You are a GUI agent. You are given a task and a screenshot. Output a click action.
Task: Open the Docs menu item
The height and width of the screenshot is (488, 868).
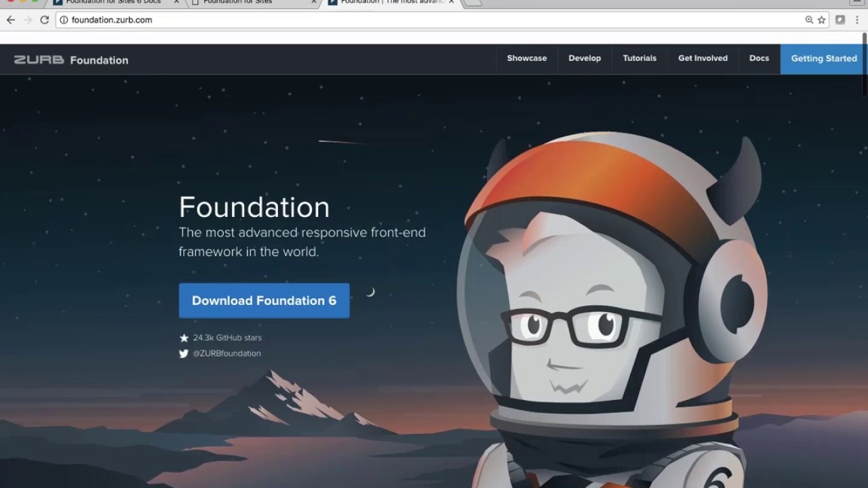click(759, 58)
